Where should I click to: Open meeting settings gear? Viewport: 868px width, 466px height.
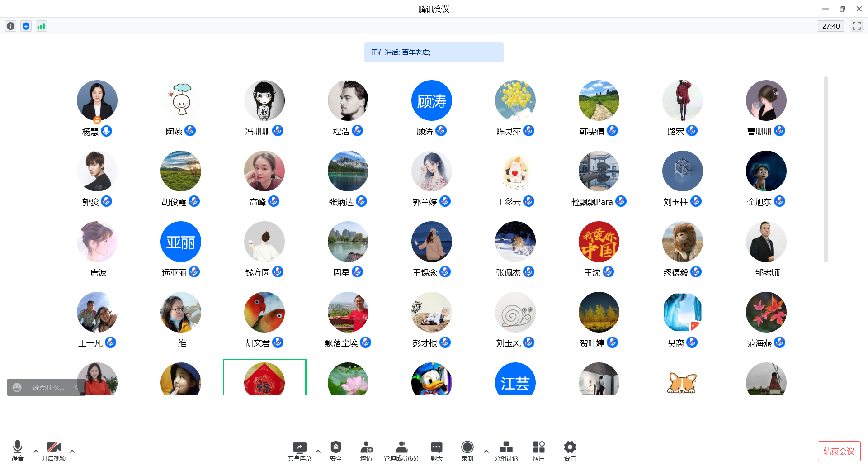570,451
